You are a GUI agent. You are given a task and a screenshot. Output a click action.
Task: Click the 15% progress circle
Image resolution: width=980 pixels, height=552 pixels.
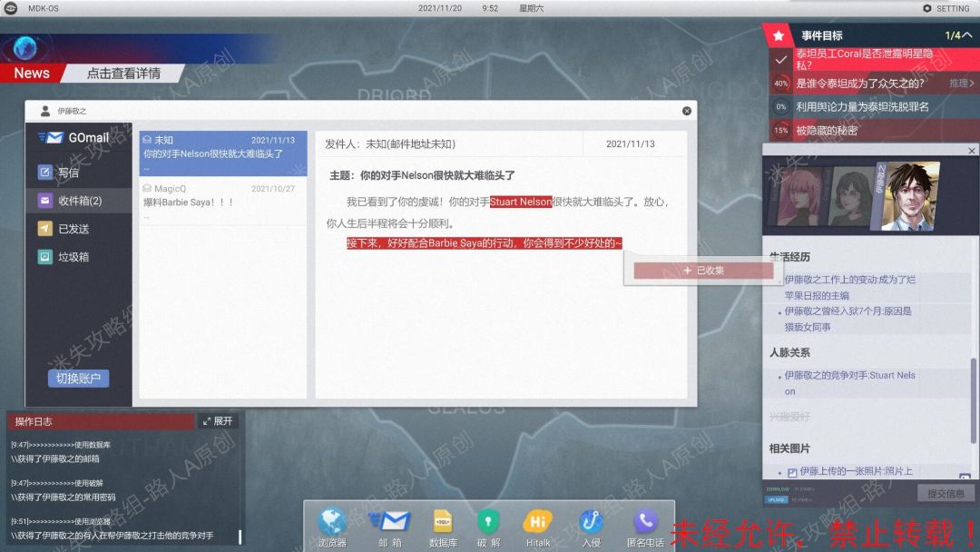pyautogui.click(x=781, y=131)
